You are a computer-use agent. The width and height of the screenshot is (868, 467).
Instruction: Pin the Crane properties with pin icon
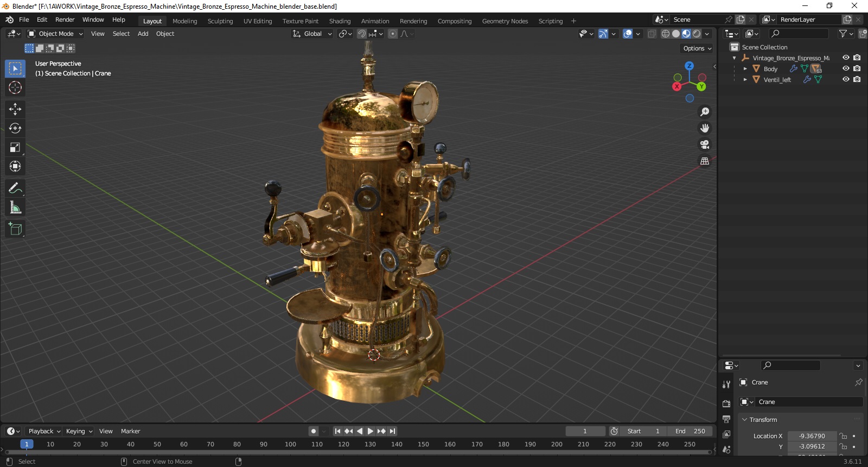click(858, 382)
